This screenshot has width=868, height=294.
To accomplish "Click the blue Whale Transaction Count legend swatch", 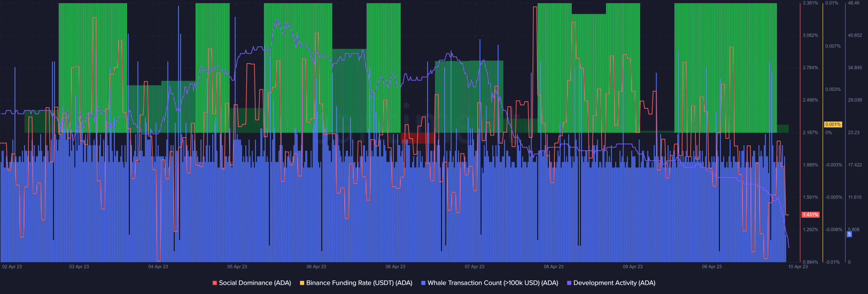I will (423, 283).
